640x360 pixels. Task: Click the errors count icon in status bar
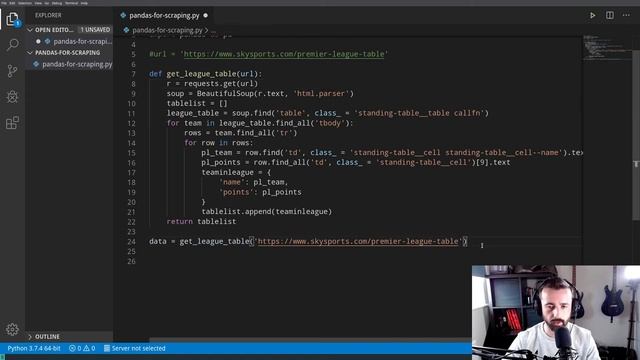coord(72,348)
